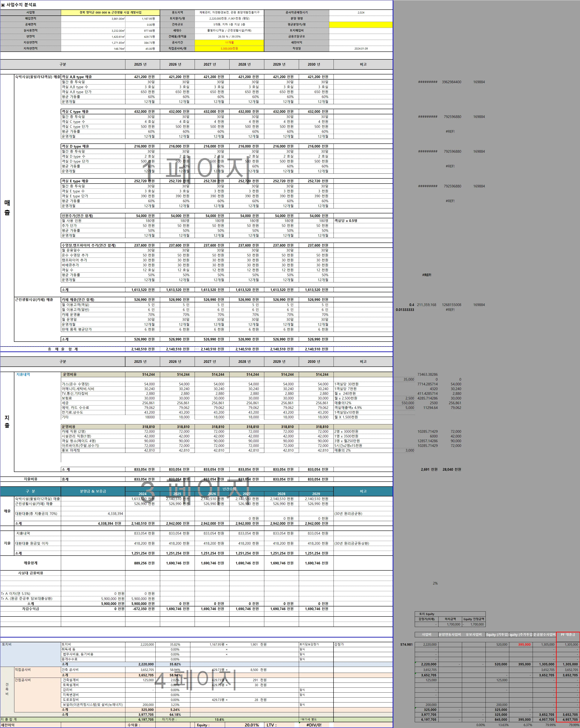Click the 사업수지 분석표 title cell
Image resolution: width=580 pixels, height=728 pixels.
21,5
